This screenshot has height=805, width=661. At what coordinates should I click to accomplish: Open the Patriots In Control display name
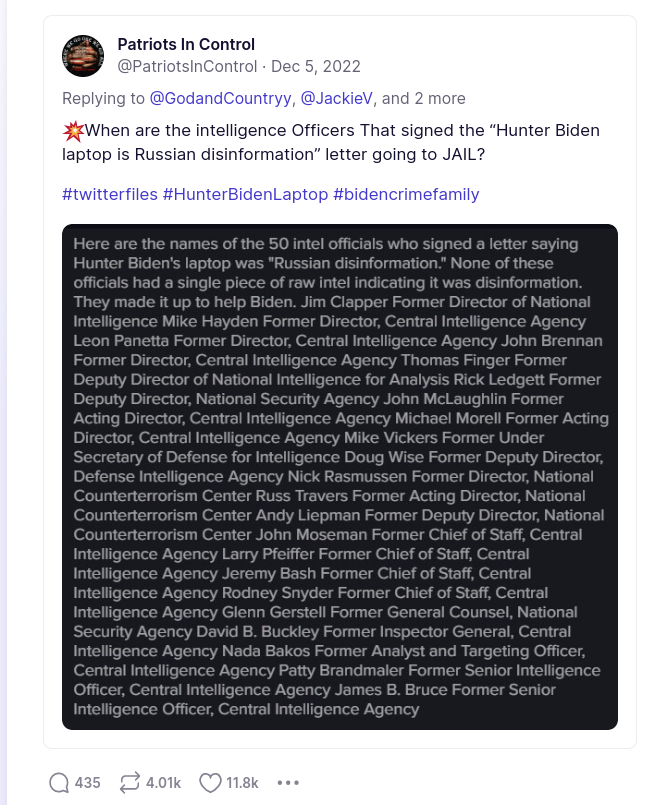click(x=186, y=44)
